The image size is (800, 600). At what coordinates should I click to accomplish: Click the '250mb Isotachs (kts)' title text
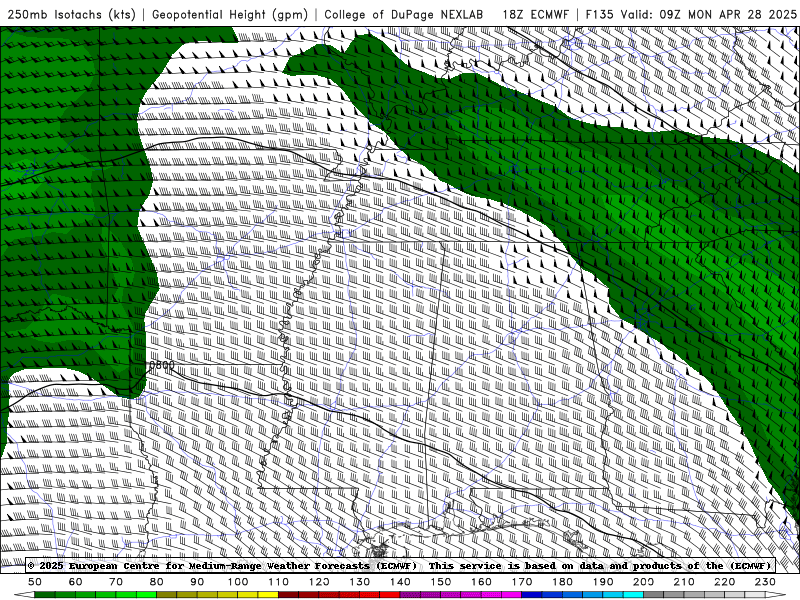click(x=72, y=15)
